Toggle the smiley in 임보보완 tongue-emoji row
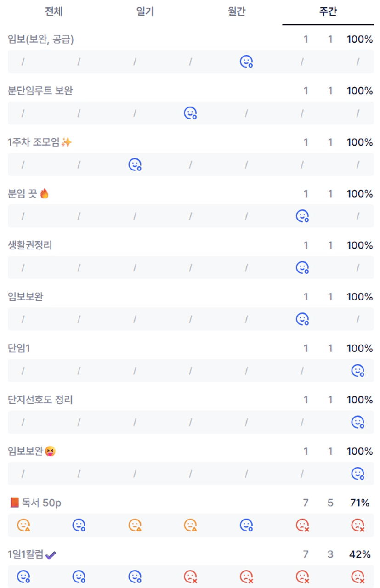Viewport: 380px width, 588px height. 357,473
